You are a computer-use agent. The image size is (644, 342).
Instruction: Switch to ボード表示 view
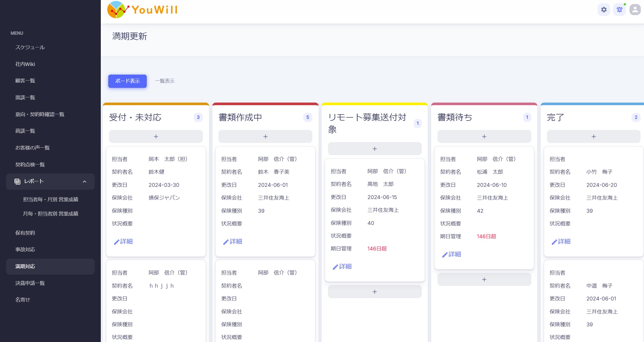coord(128,81)
